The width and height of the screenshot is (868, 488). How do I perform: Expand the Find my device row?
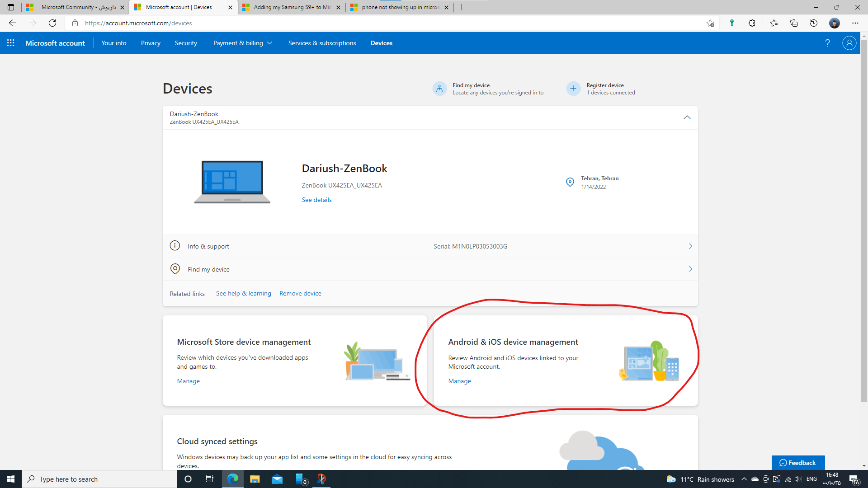click(430, 269)
